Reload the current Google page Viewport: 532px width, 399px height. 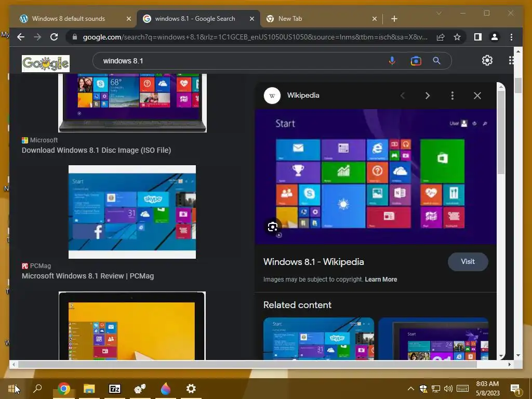point(54,37)
